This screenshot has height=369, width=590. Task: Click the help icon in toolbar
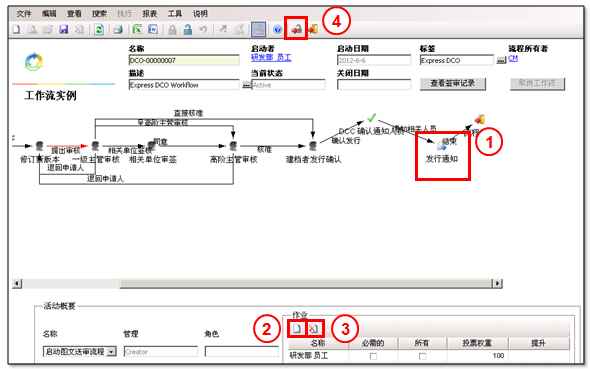tap(277, 29)
